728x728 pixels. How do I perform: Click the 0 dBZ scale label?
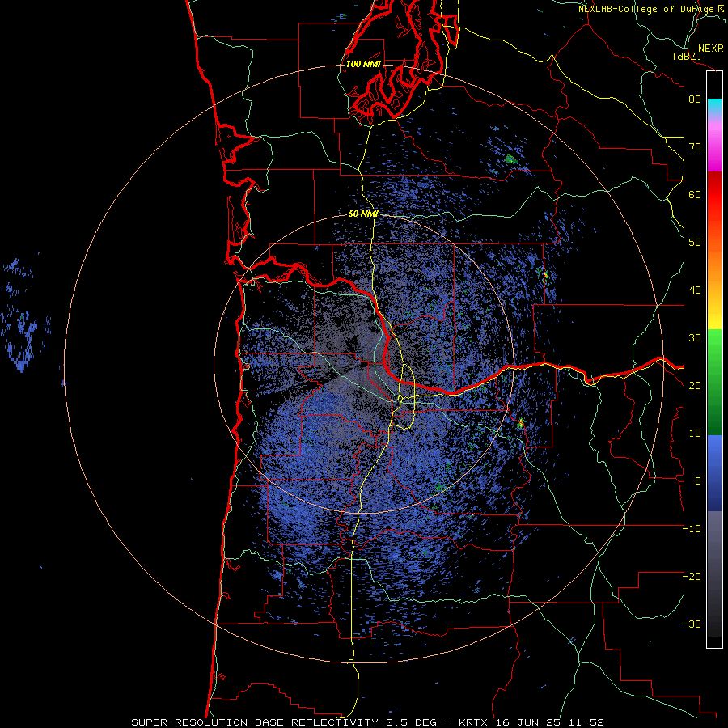698,481
